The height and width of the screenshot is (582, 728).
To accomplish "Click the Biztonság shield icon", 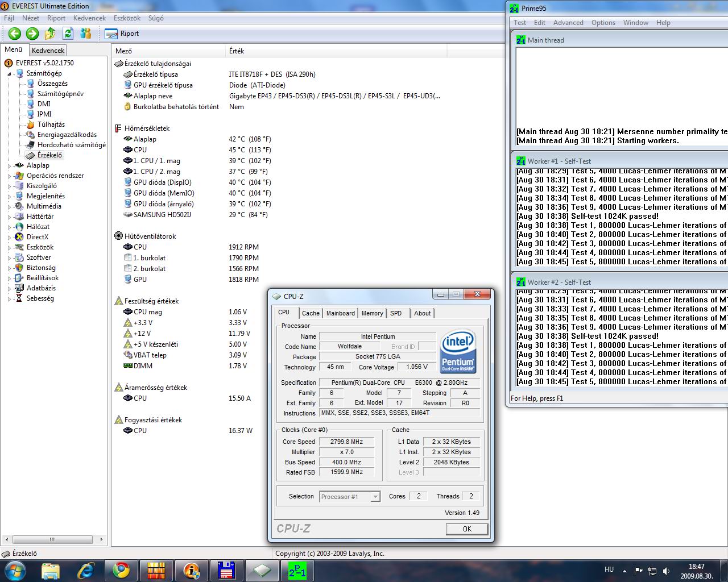I will coord(19,268).
